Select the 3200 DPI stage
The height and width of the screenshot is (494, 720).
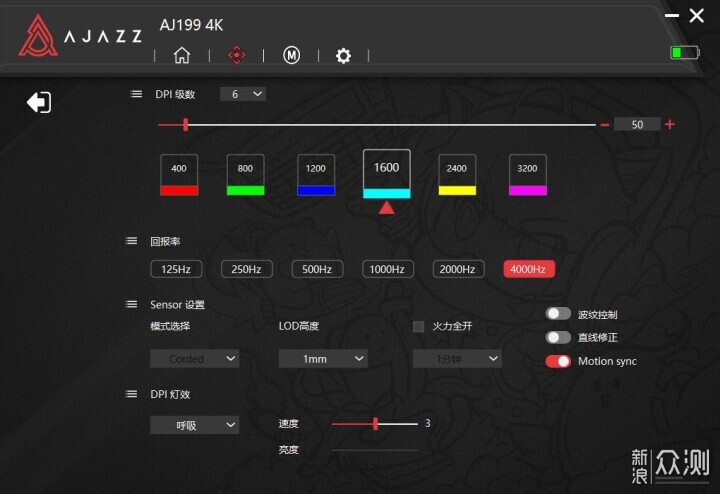click(528, 175)
